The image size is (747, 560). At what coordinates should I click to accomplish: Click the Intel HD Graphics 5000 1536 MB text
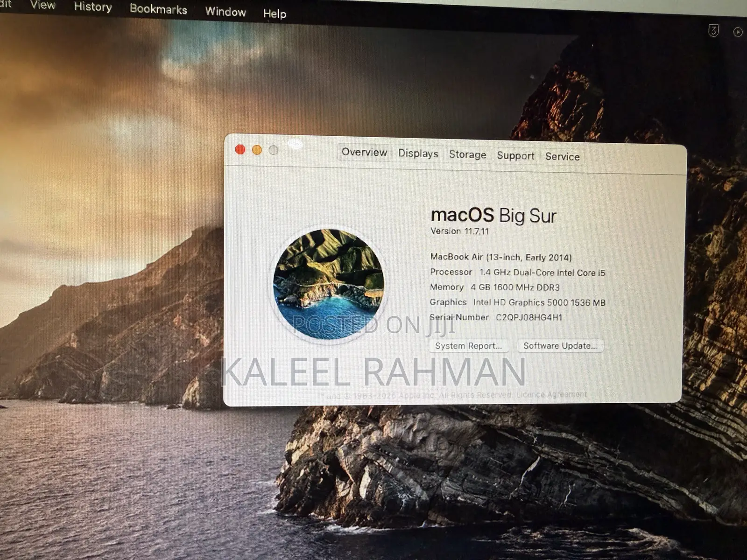pos(539,302)
